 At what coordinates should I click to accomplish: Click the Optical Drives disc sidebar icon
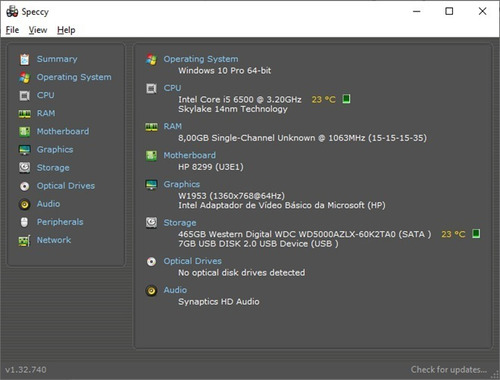pyautogui.click(x=24, y=186)
